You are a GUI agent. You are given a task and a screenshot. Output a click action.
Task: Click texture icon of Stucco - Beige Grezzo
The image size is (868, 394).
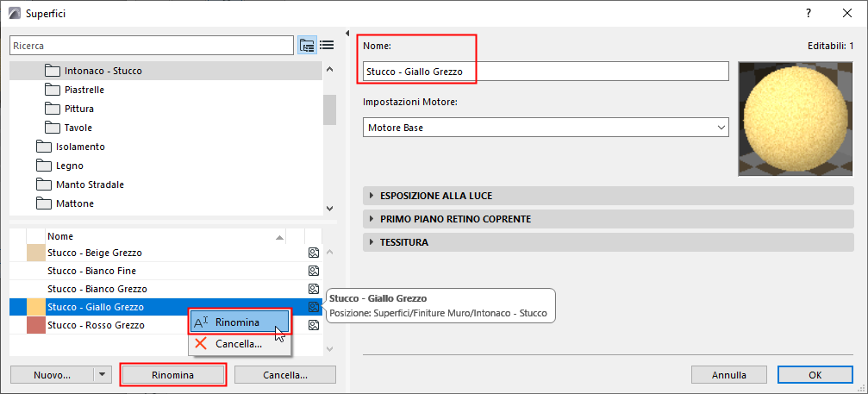pyautogui.click(x=313, y=253)
